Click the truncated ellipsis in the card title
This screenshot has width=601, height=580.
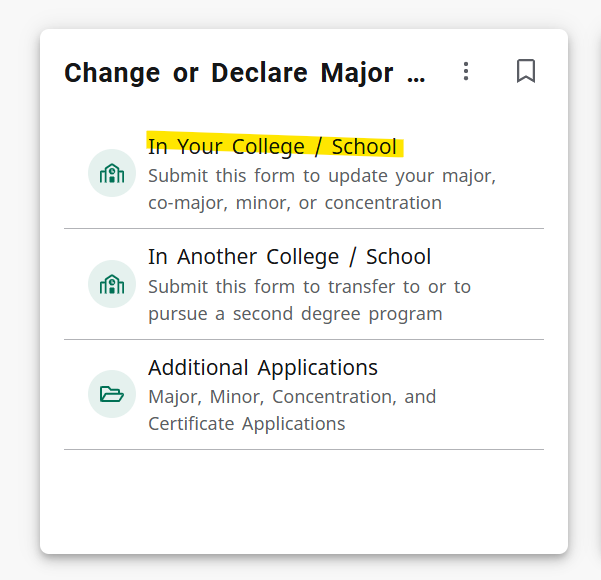(x=417, y=74)
